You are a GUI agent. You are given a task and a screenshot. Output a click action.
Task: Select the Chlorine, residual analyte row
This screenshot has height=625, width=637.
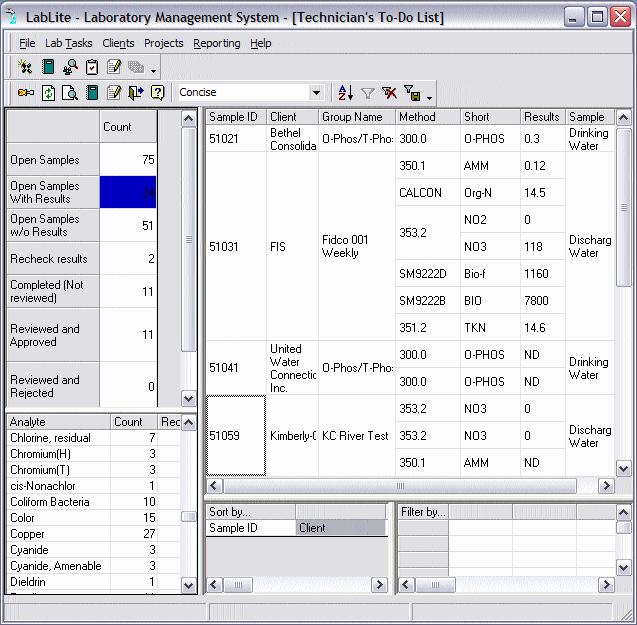point(94,438)
